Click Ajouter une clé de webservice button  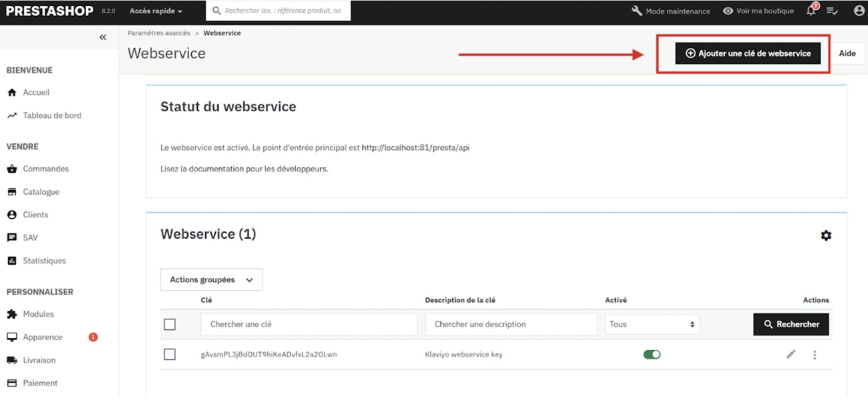click(x=748, y=53)
